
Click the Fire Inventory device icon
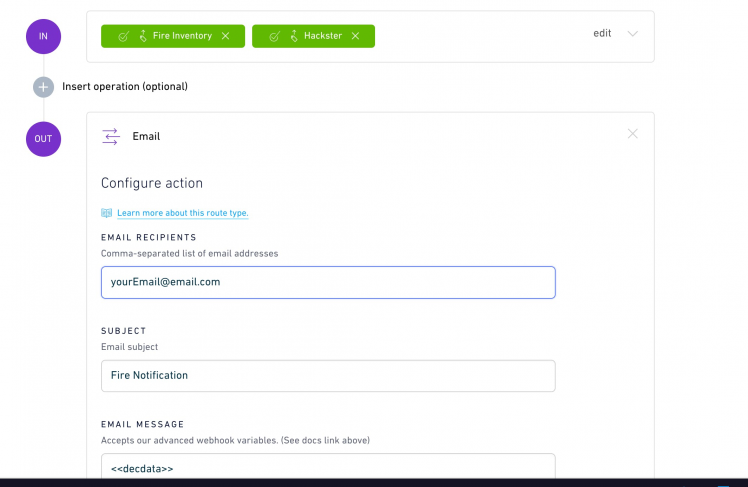point(142,36)
